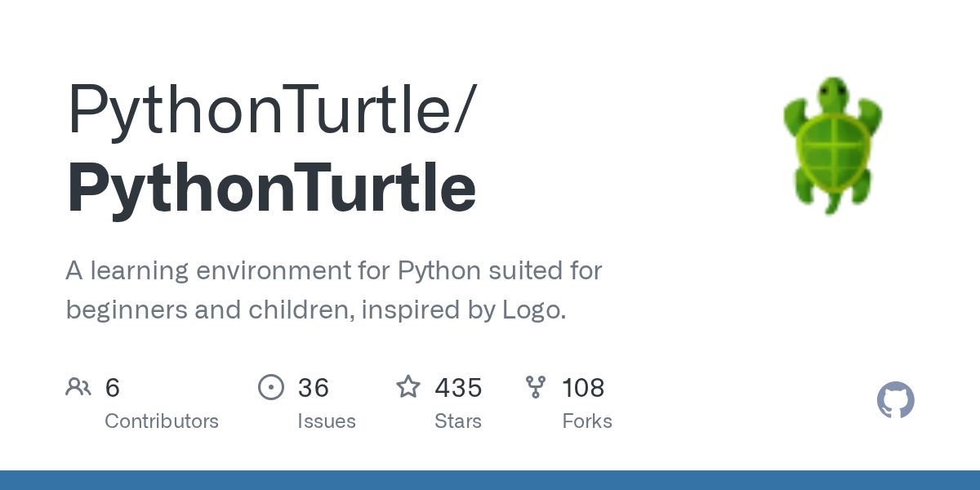
Task: Click the issue count number 36
Action: (313, 387)
